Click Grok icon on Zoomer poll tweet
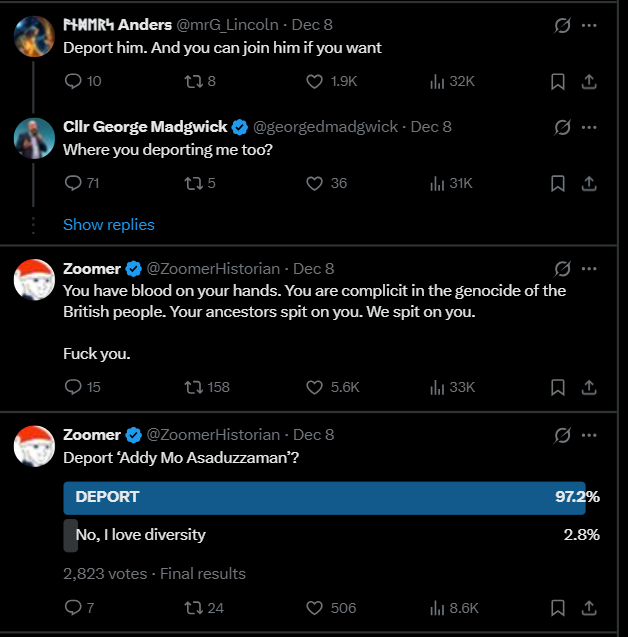Screen dimensions: 628x637 point(562,435)
